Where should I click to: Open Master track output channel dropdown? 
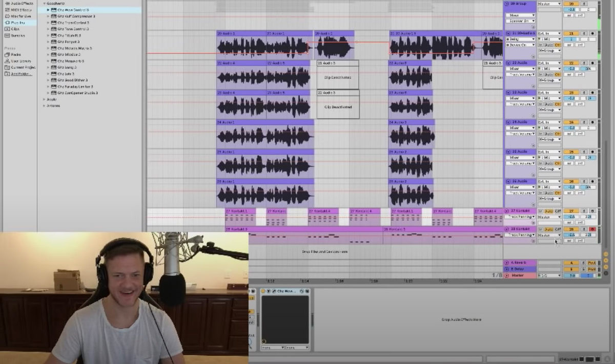coord(549,275)
